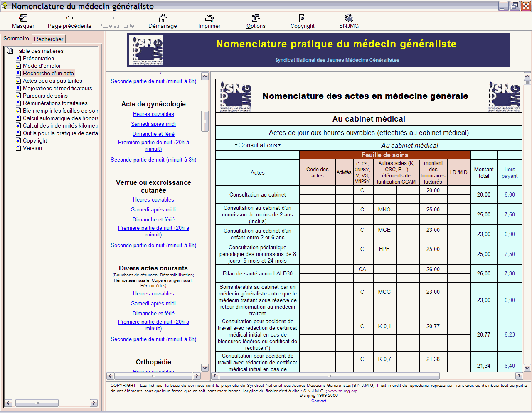Click page icon beside Majorations et modificateurs
The width and height of the screenshot is (532, 413).
tap(18, 88)
